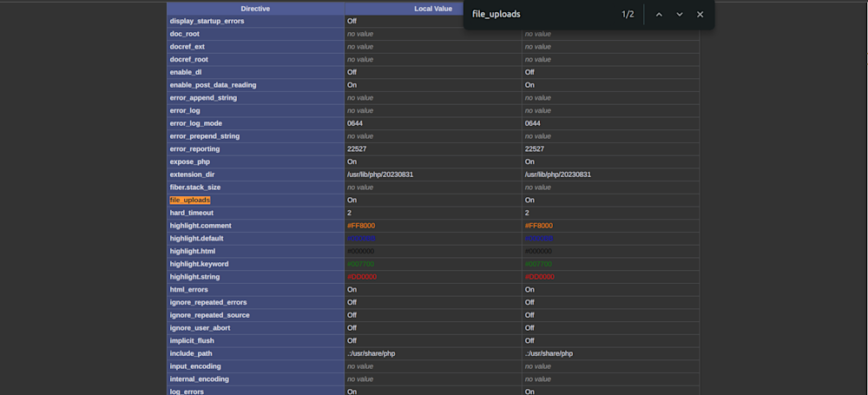Select the fiber.stack_size directive
The width and height of the screenshot is (868, 395).
194,188
